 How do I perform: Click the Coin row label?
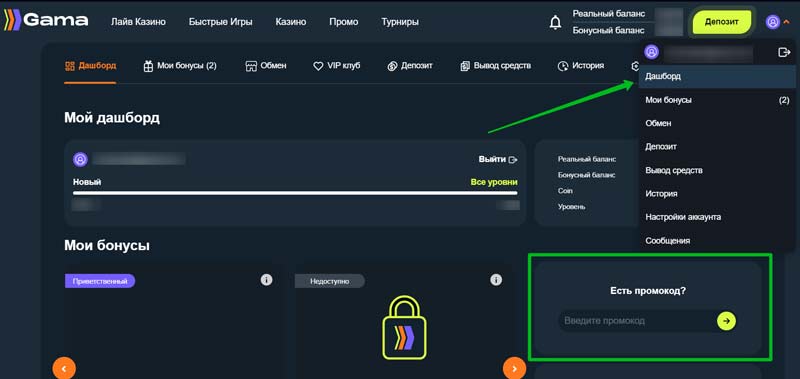[x=565, y=191]
